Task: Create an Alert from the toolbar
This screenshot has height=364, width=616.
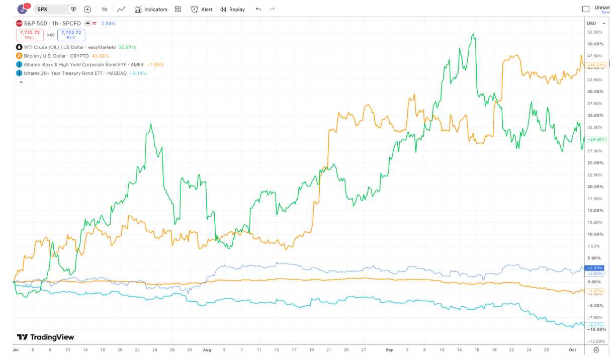Action: [x=202, y=9]
